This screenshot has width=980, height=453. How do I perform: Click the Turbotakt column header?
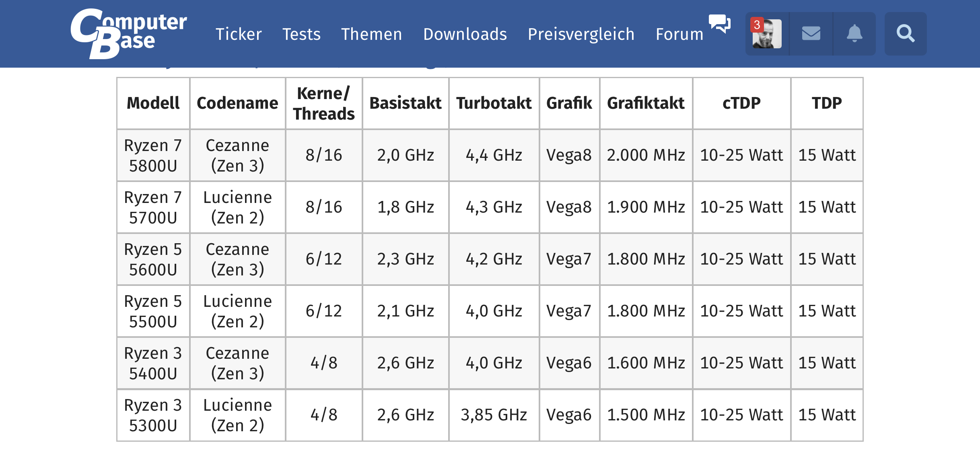coord(494,103)
